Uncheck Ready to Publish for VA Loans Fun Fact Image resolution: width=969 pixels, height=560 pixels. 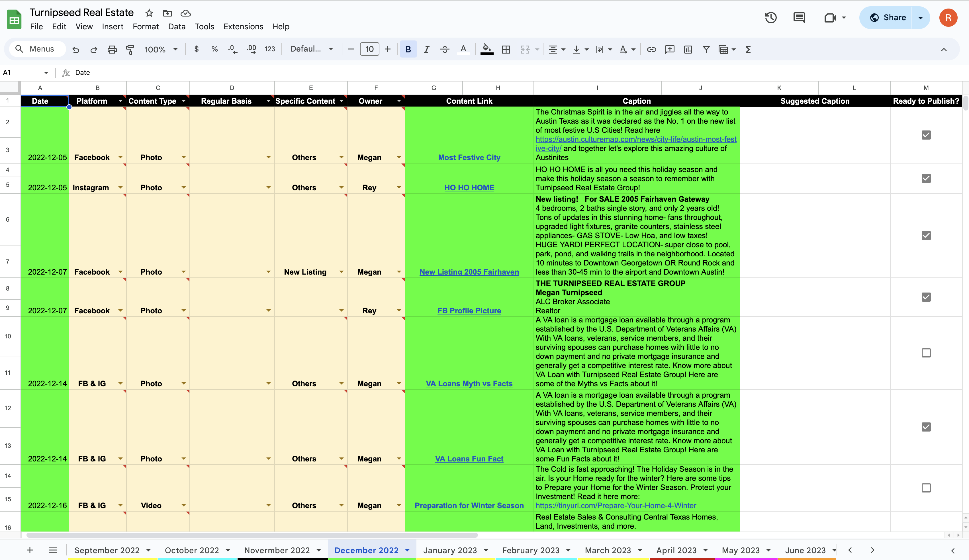click(x=926, y=427)
